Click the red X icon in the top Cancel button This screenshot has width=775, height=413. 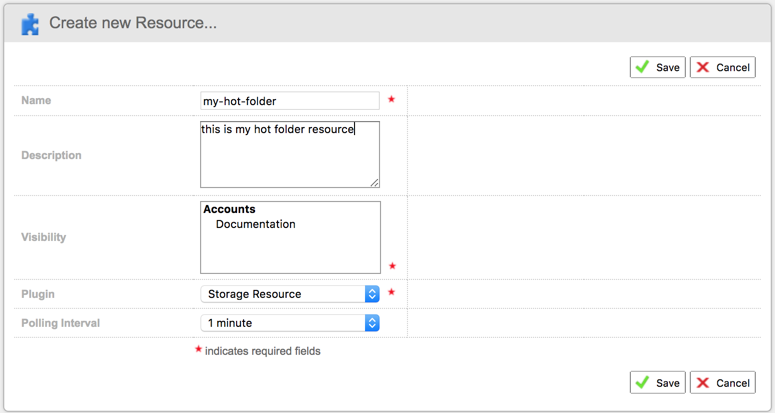(x=702, y=67)
